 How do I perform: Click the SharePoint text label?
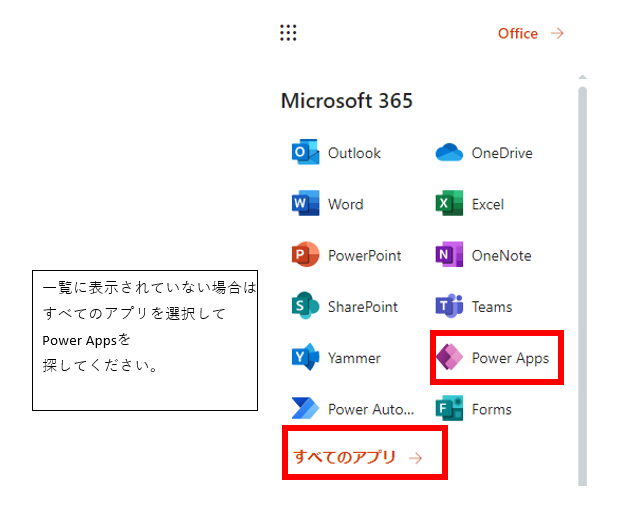pyautogui.click(x=363, y=307)
